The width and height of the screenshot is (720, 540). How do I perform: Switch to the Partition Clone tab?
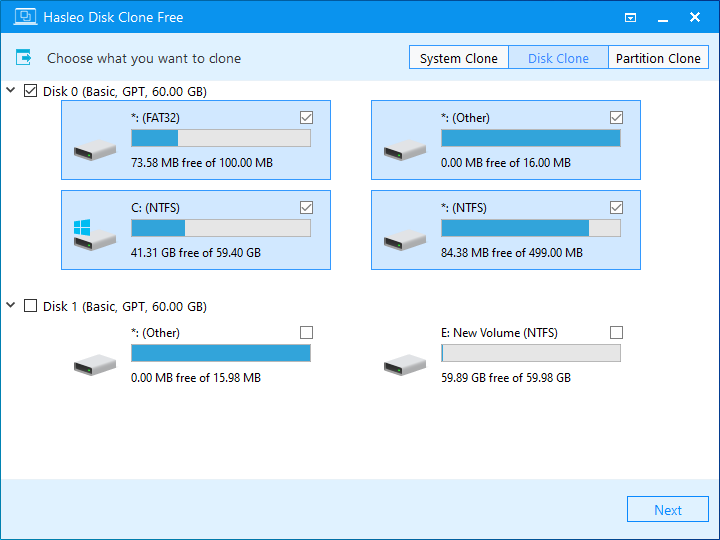[658, 57]
